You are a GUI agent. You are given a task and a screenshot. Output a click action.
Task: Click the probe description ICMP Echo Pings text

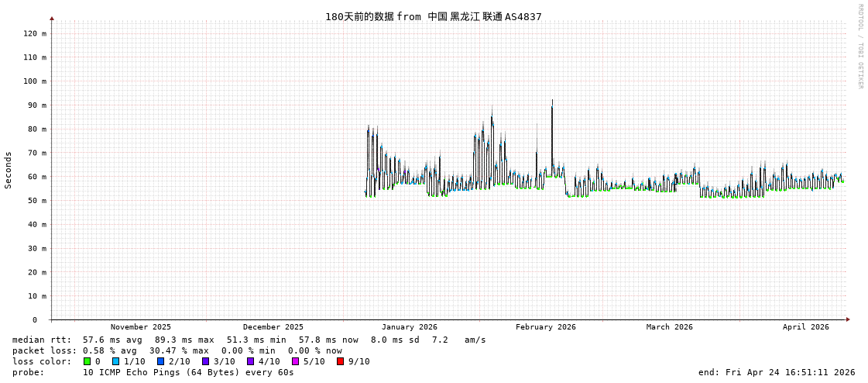tap(189, 372)
